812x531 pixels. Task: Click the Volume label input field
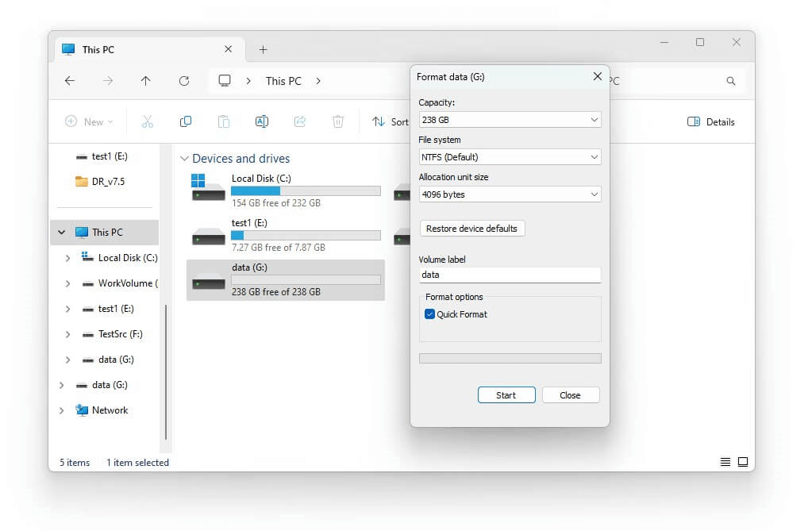(x=509, y=275)
